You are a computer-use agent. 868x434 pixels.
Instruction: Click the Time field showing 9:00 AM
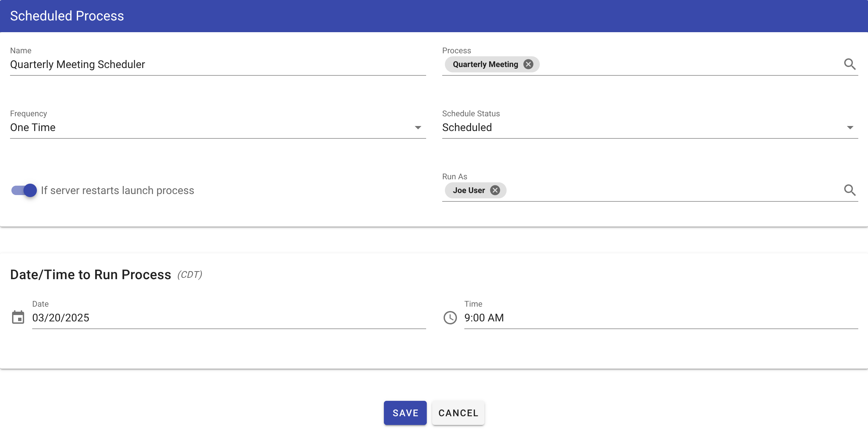[x=660, y=317]
